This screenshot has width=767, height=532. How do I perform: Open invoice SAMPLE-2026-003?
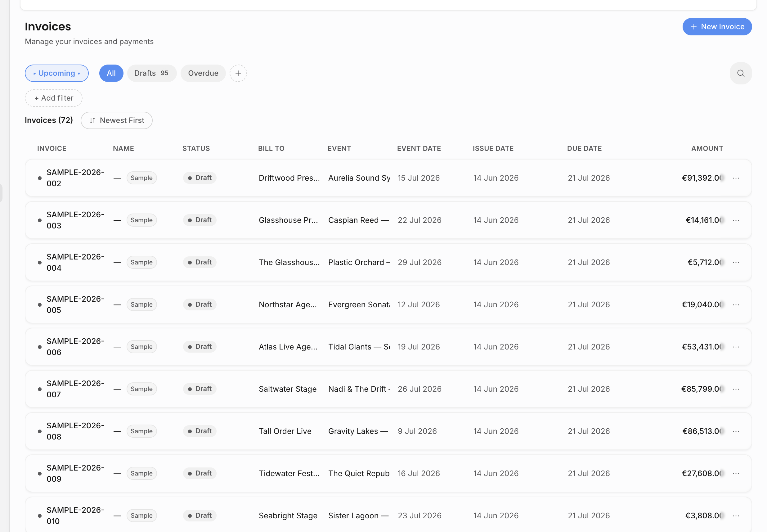pos(75,220)
